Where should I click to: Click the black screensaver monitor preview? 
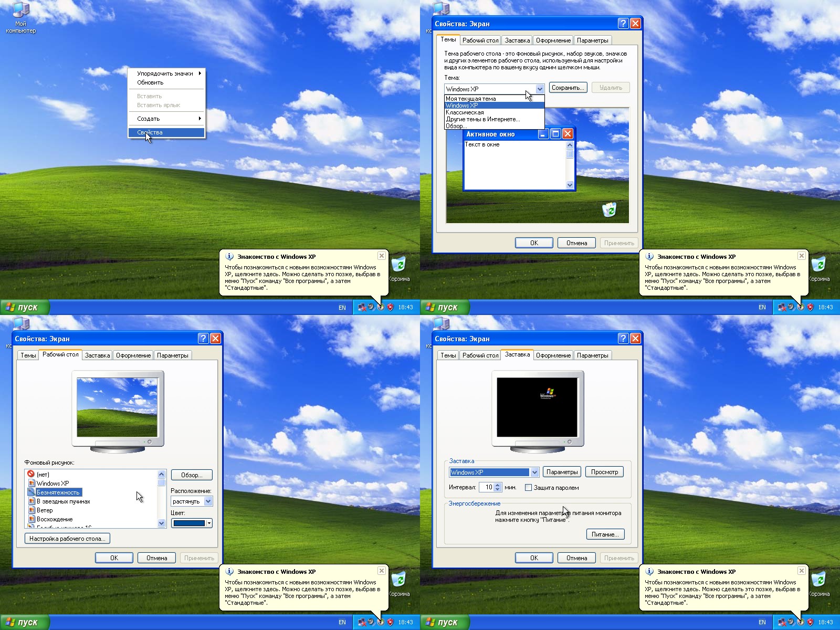(x=537, y=412)
